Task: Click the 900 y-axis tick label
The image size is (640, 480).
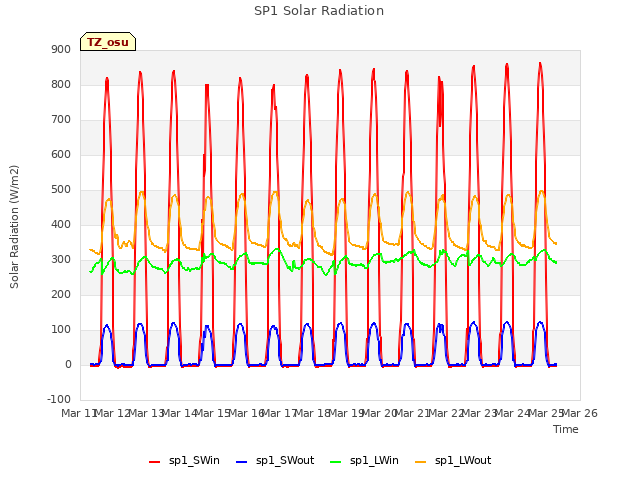Action: point(61,49)
